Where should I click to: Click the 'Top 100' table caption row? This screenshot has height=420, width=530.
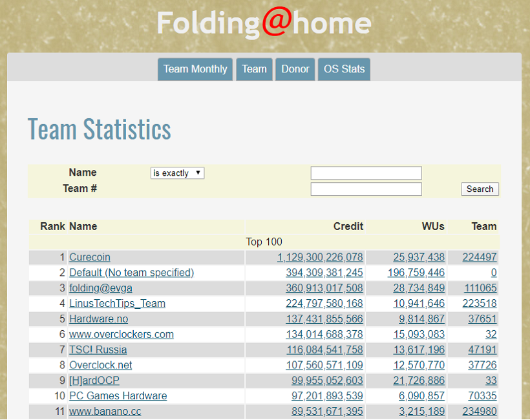pos(264,242)
